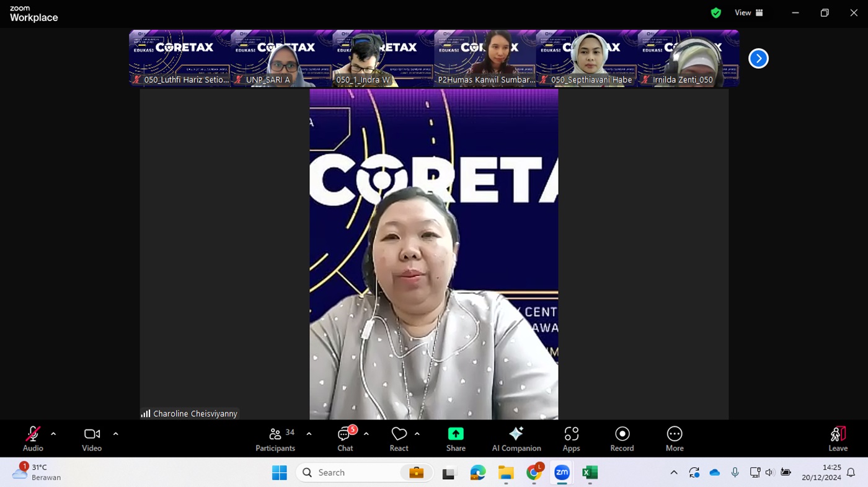This screenshot has height=487, width=868.
Task: Show next participants with blue arrow
Action: [758, 58]
